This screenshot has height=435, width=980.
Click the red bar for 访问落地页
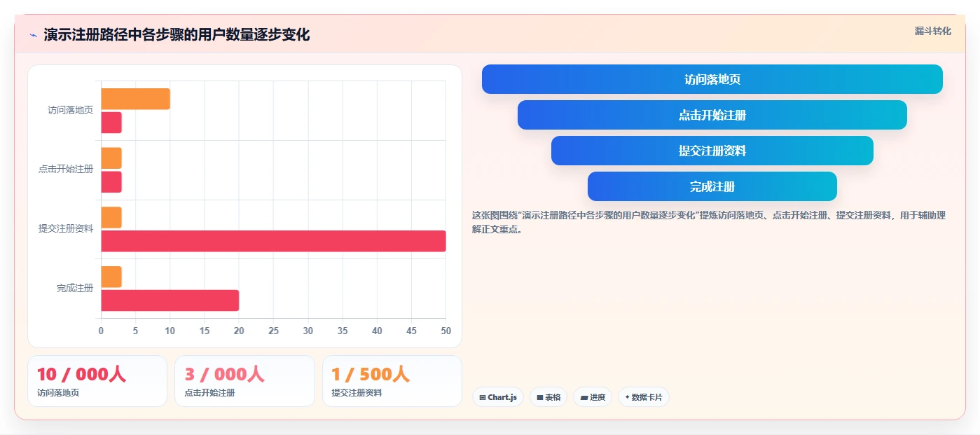tap(111, 123)
